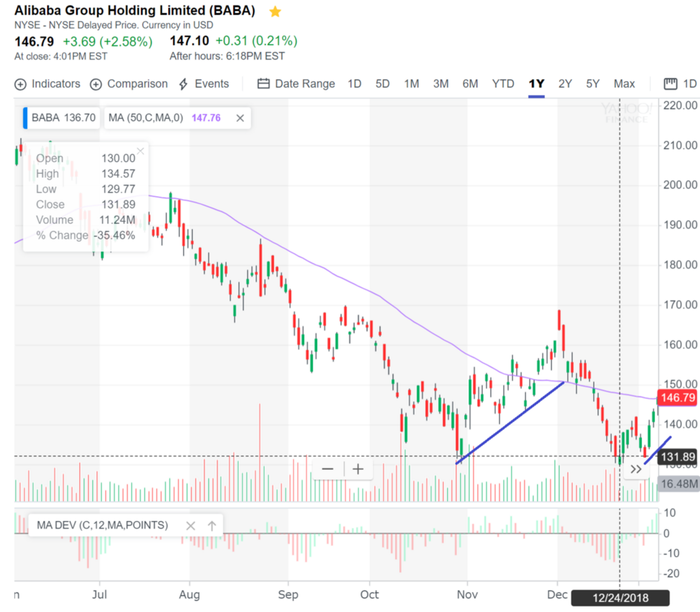Click the 16.48M volume tag

[x=678, y=484]
